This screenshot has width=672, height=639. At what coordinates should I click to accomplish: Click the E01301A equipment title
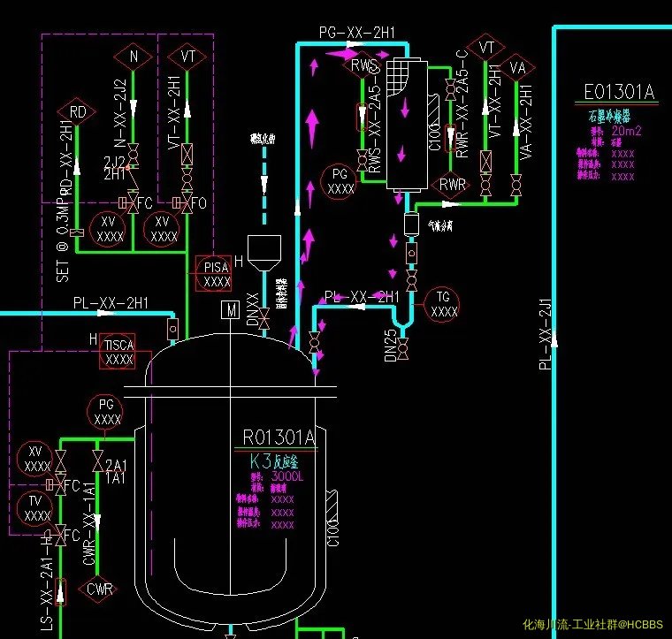click(619, 92)
